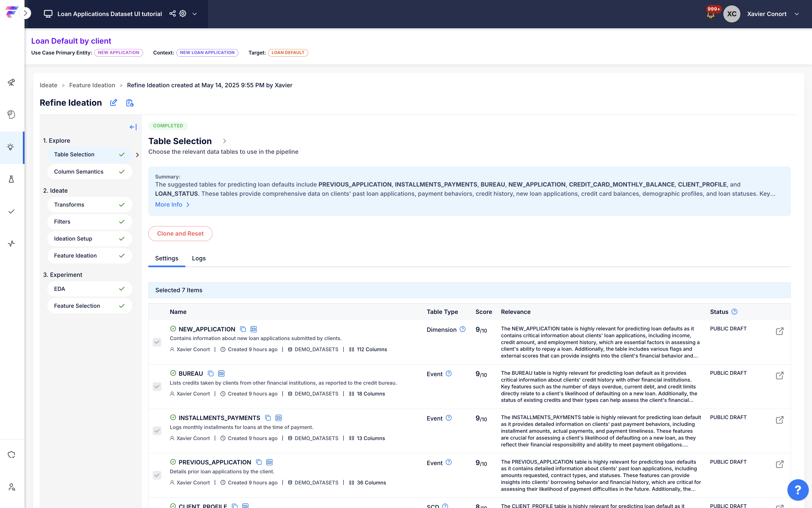Screen dimensions: 812x508
Task: Click the Clone and Reset button
Action: [x=180, y=233]
